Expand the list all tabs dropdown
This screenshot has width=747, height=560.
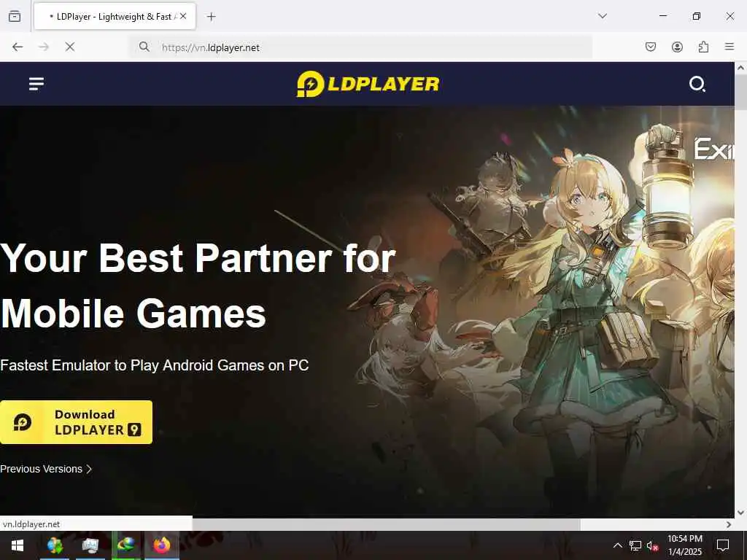[603, 16]
